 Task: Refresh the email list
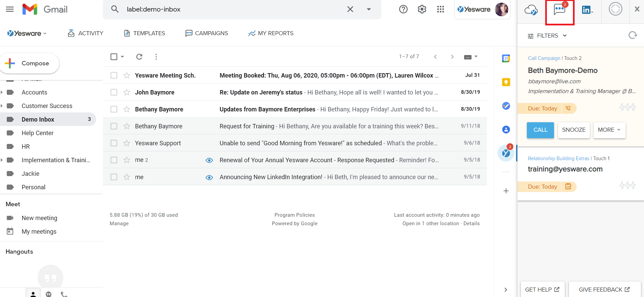[x=139, y=57]
